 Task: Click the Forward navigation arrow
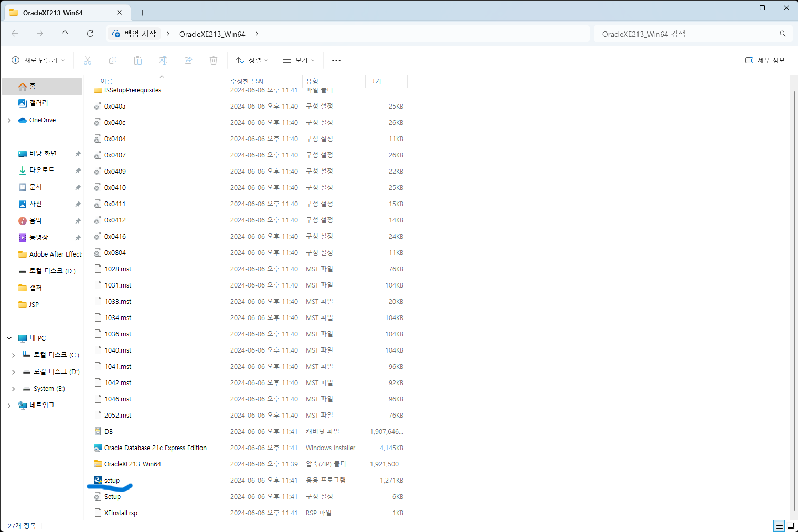pos(40,34)
